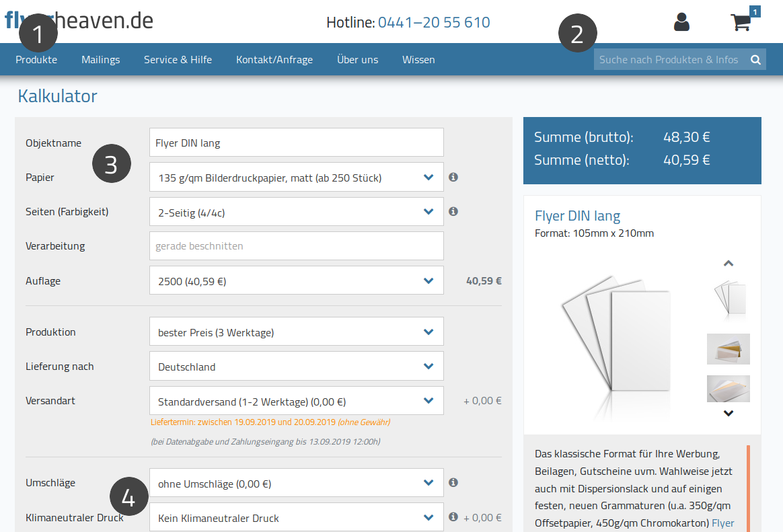Show info for Seiten (Farbigkeit)

coord(453,212)
